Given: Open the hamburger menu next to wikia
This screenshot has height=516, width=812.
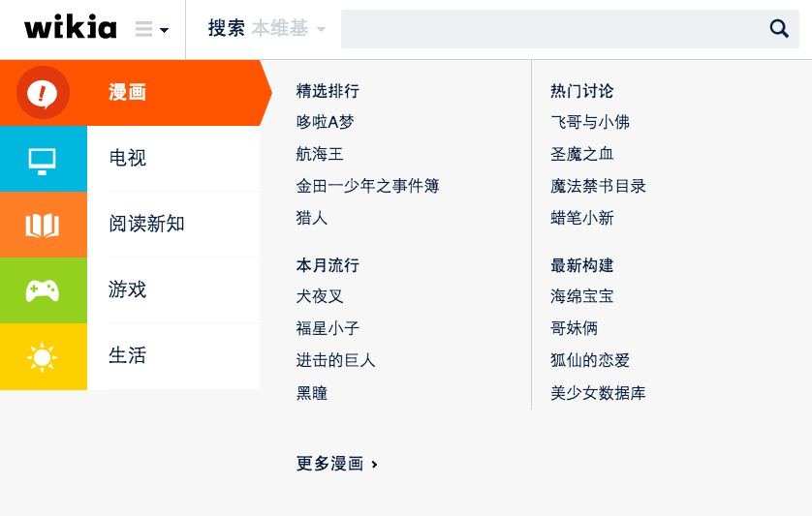Looking at the screenshot, I should coord(152,29).
